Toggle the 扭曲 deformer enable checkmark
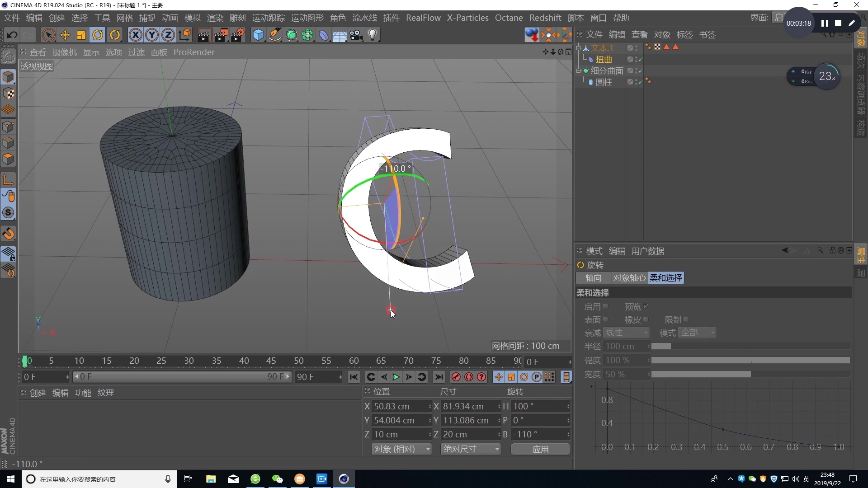The width and height of the screenshot is (868, 488). click(x=640, y=59)
